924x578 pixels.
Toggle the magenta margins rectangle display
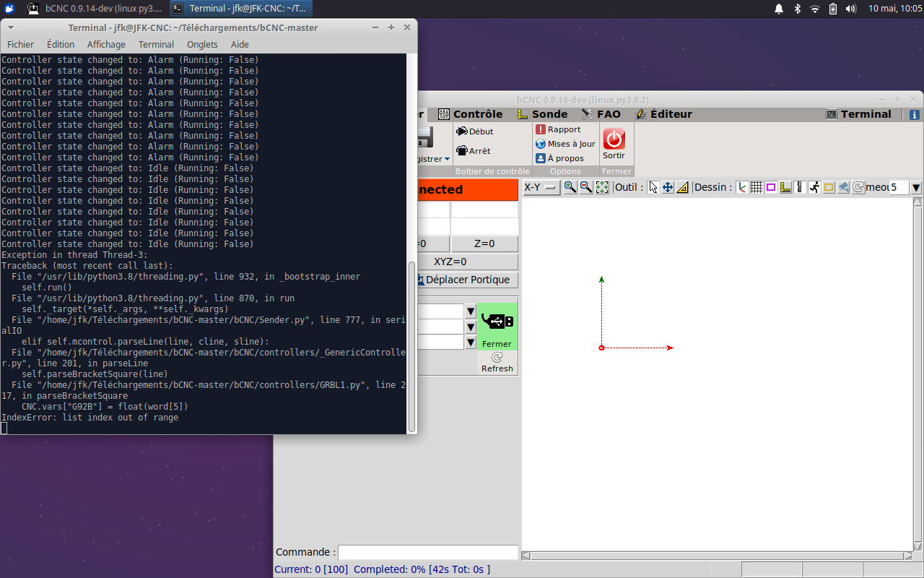pos(770,187)
